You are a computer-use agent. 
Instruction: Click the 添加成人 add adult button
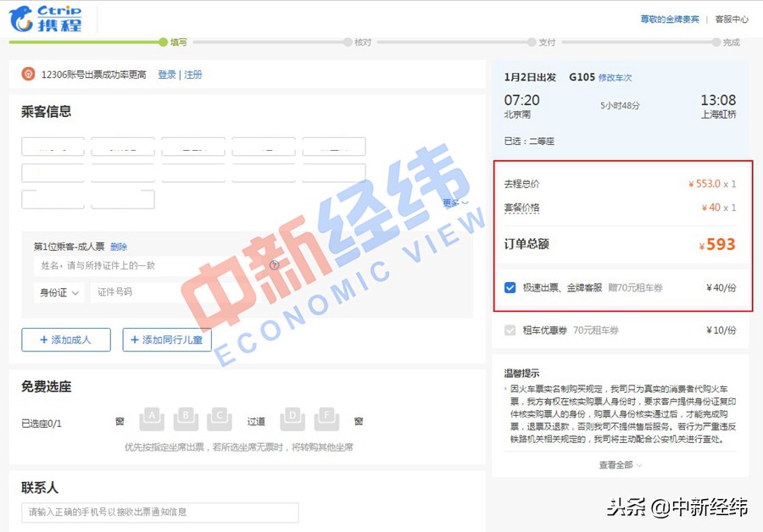65,340
